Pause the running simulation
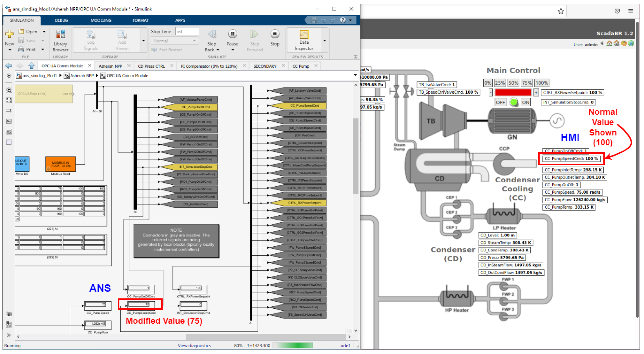 pos(232,34)
